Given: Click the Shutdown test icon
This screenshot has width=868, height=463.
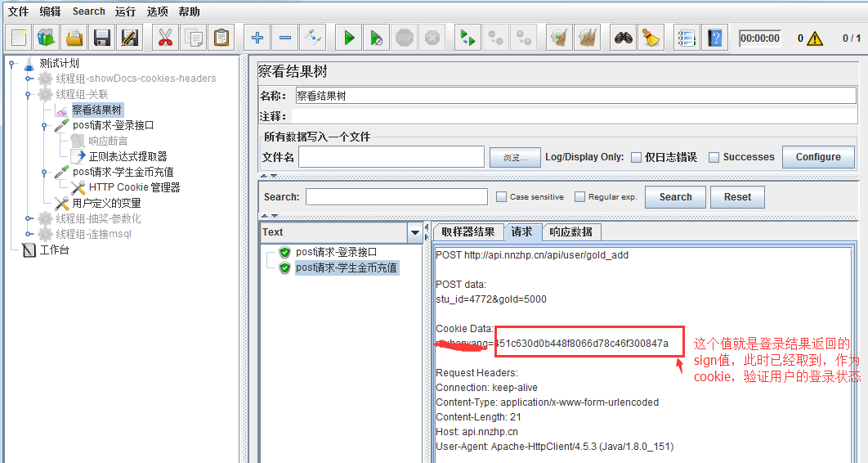Looking at the screenshot, I should [x=432, y=38].
